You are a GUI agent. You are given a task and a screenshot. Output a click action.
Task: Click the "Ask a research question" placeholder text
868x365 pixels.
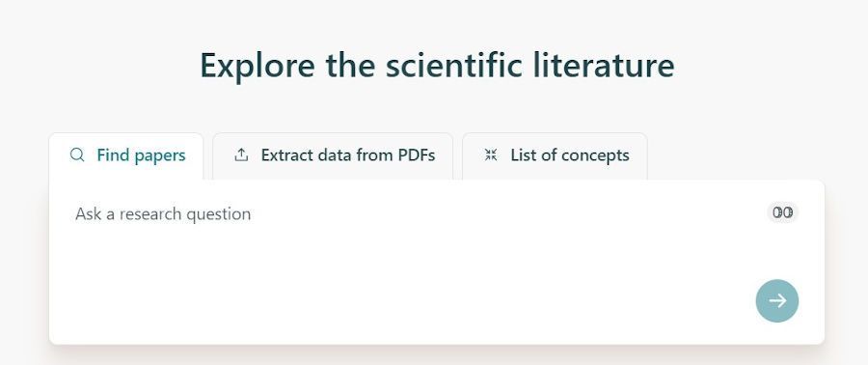coord(163,213)
